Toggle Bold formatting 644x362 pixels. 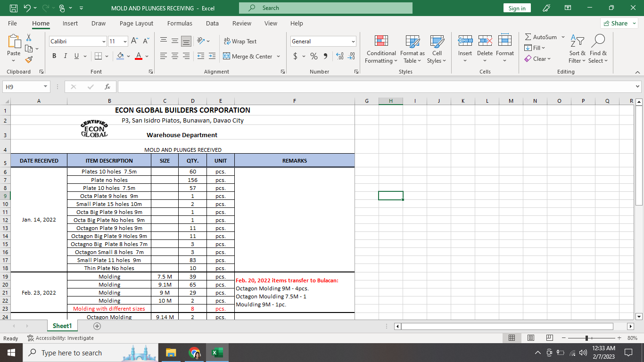54,56
